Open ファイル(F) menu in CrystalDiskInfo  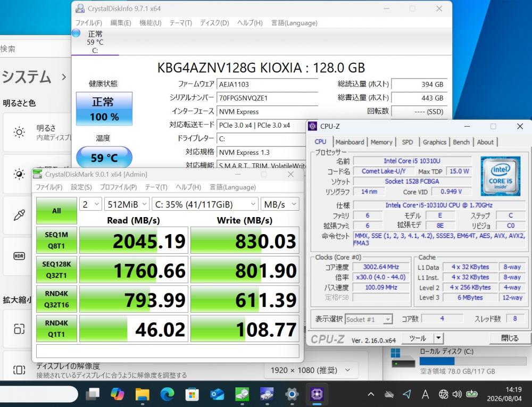[x=88, y=23]
